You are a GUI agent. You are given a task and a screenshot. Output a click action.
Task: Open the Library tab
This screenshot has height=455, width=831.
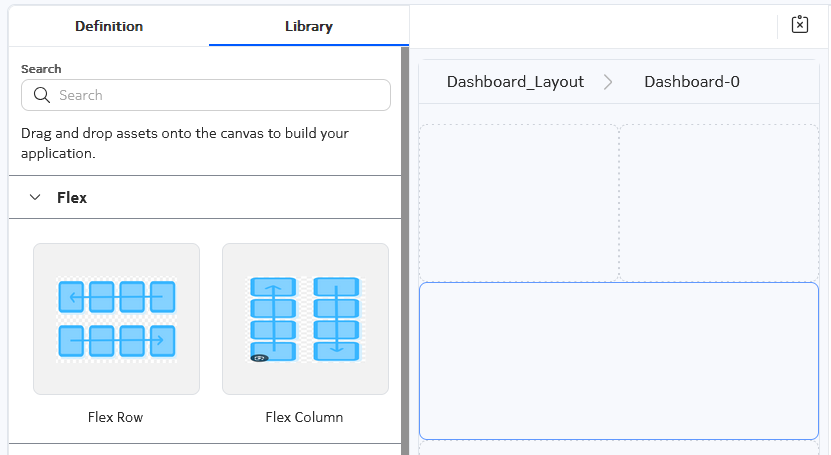pyautogui.click(x=309, y=26)
